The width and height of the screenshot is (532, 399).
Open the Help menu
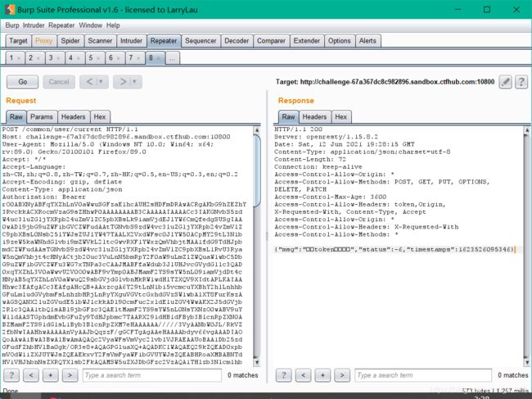coord(113,25)
